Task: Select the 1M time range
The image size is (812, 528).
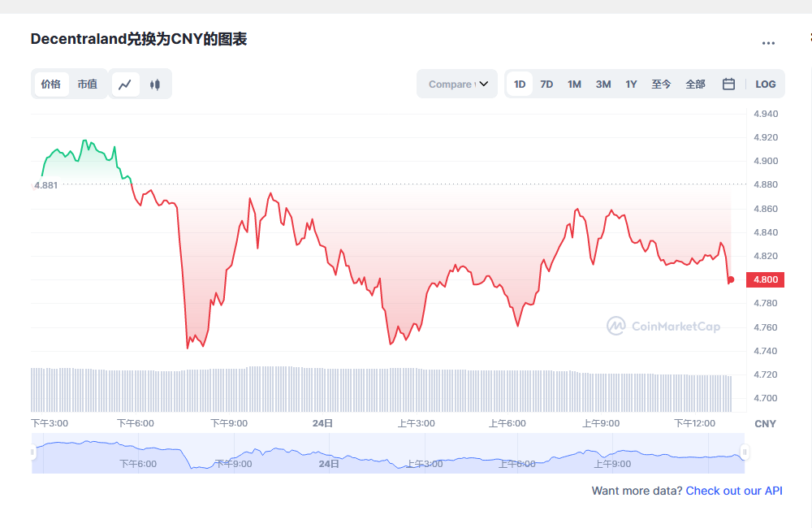Action: (x=574, y=84)
